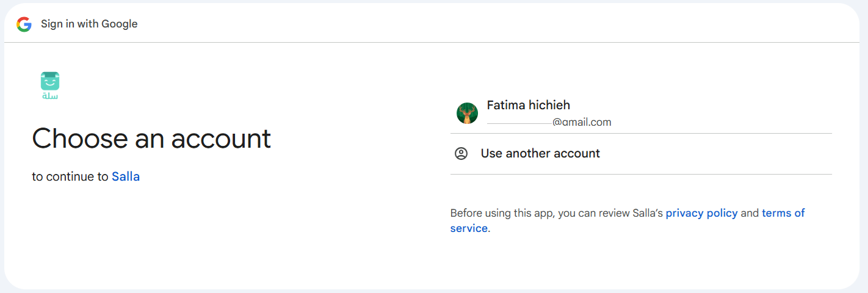Select Use another account option
The width and height of the screenshot is (868, 293).
[641, 154]
